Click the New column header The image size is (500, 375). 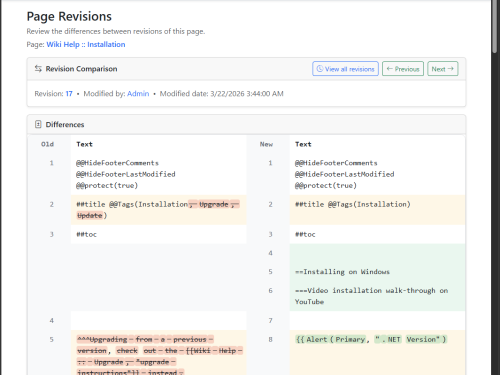pyautogui.click(x=266, y=144)
